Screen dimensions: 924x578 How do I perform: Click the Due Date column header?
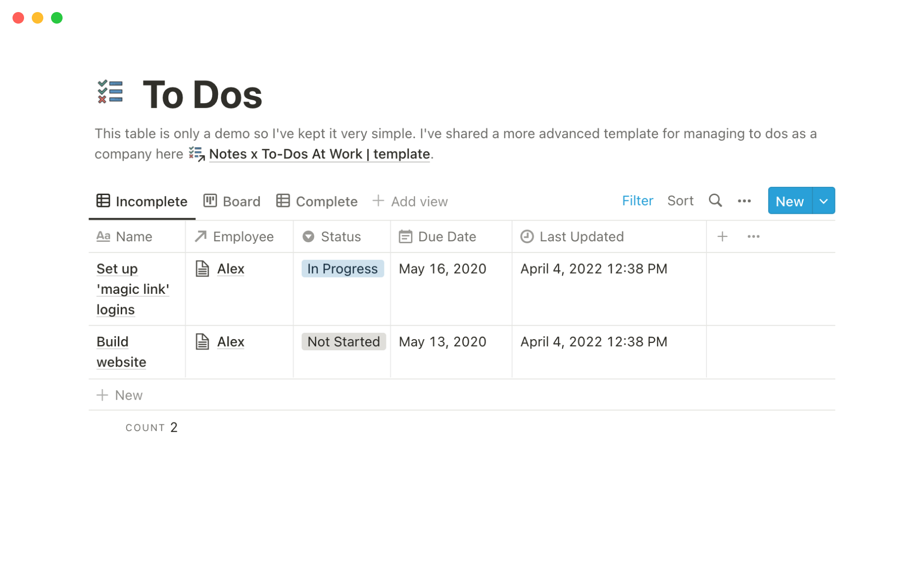(447, 236)
